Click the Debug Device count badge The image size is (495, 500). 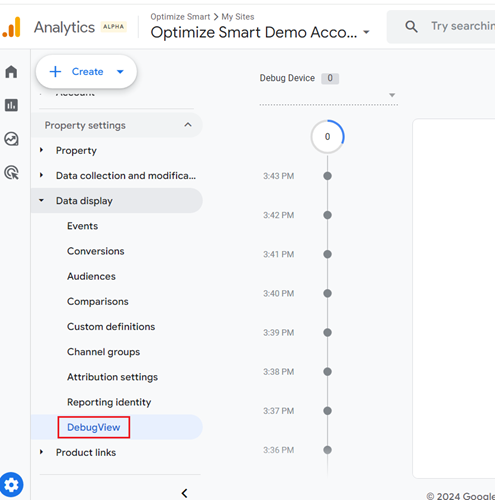coord(330,78)
